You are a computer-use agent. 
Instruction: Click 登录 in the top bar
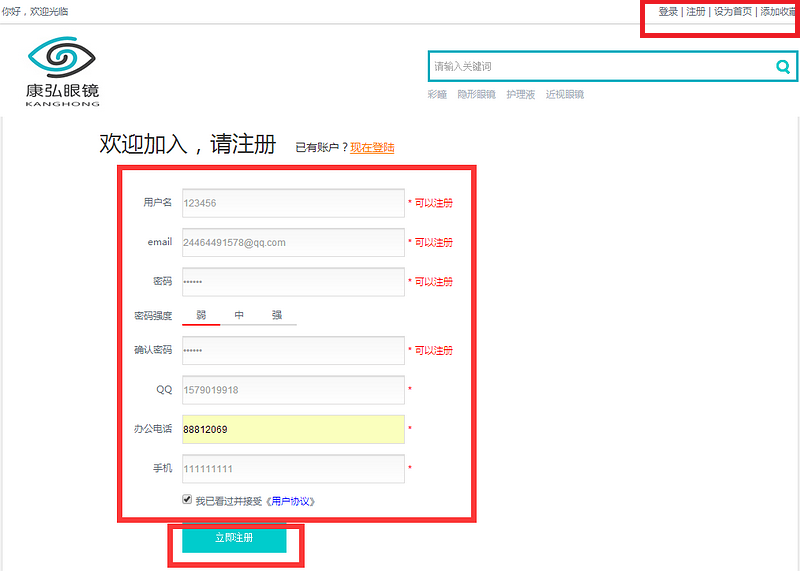pyautogui.click(x=668, y=12)
